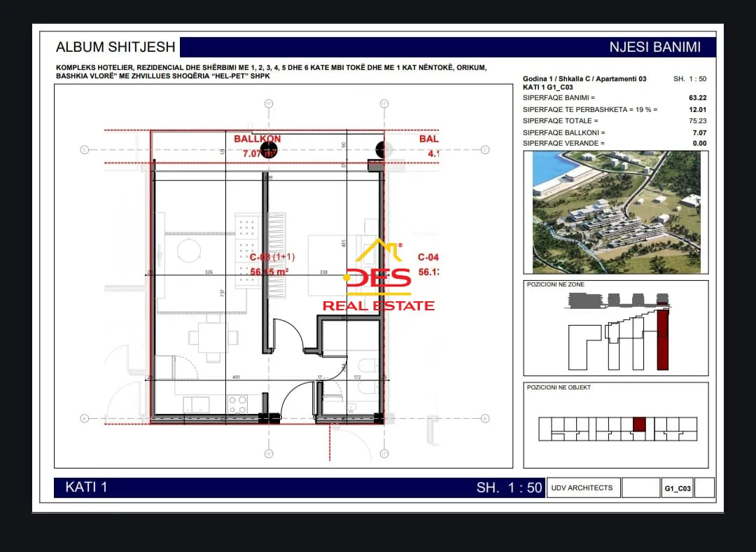Select the "UDV ARCHITECTS" title block cell
756x552 pixels.
[582, 488]
